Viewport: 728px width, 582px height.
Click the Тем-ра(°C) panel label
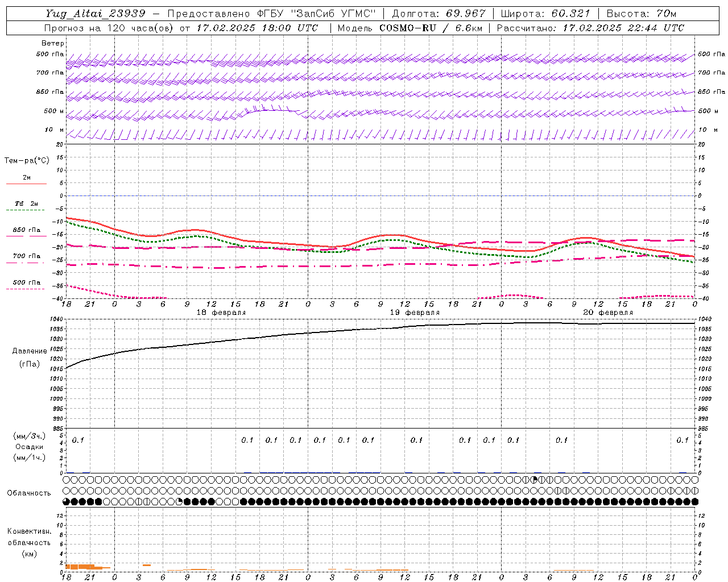27,161
